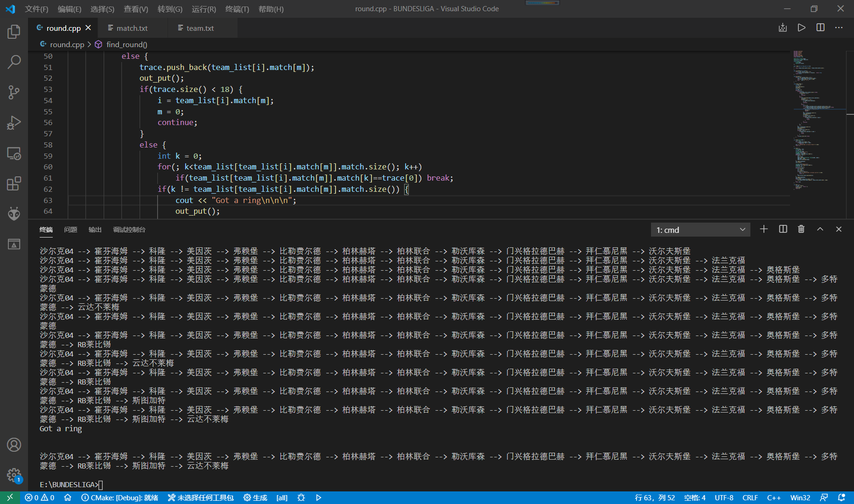854x504 pixels.
Task: Change language mode via C++
Action: [x=774, y=497]
